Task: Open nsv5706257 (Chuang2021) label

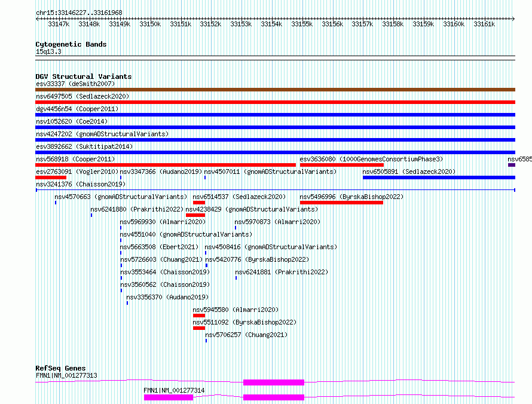Action: (x=246, y=335)
